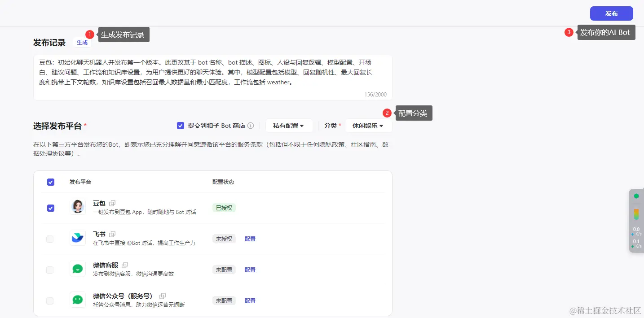
Task: Toggle the select-all checkbox in 发布平台 header
Action: (x=51, y=182)
